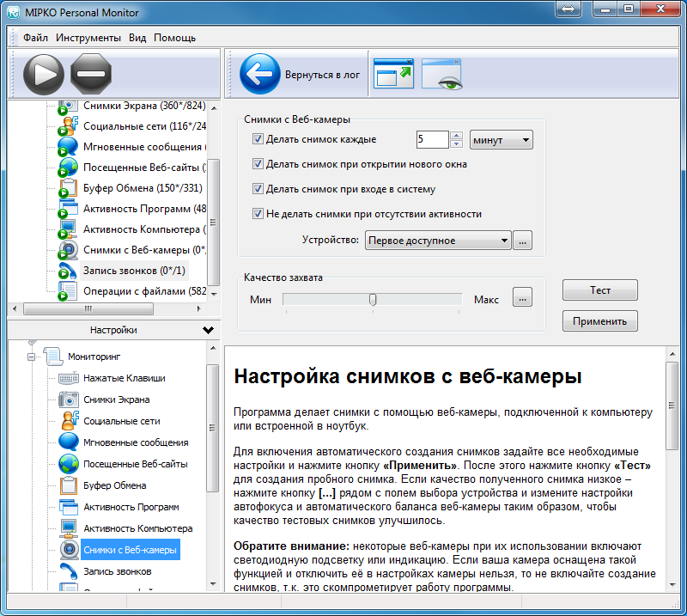Click scroll-up arrow of upper log tree
687x616 pixels.
pyautogui.click(x=214, y=108)
